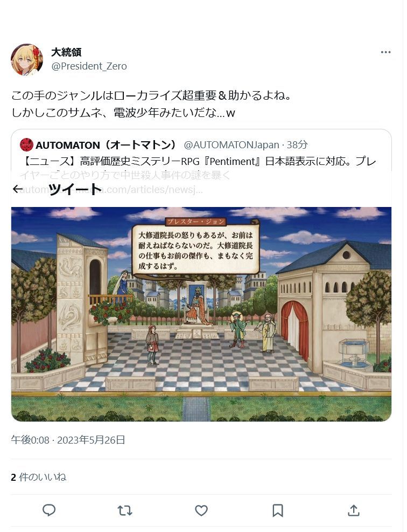The width and height of the screenshot is (407, 532).
Task: Click the ツイート header title
Action: 75,189
